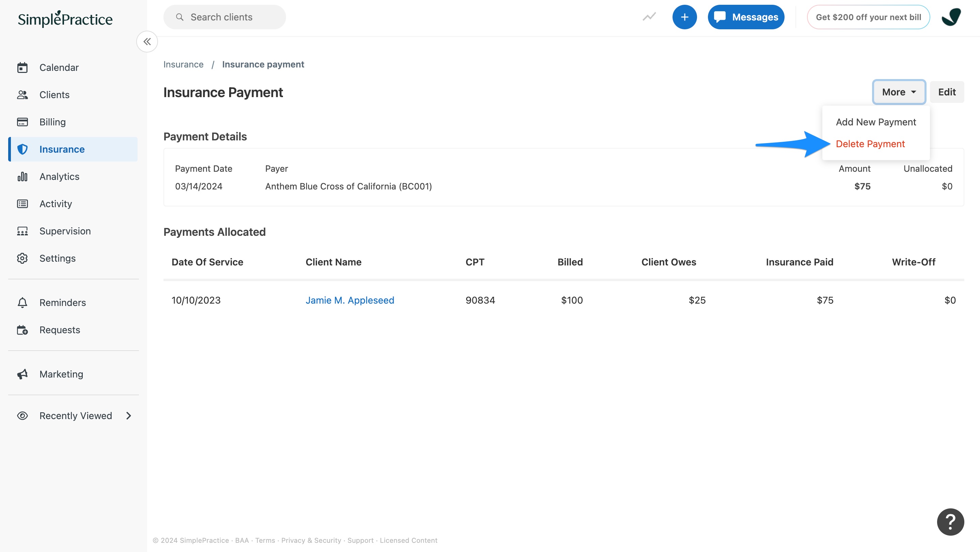
Task: Click the Clients people icon
Action: coord(22,95)
